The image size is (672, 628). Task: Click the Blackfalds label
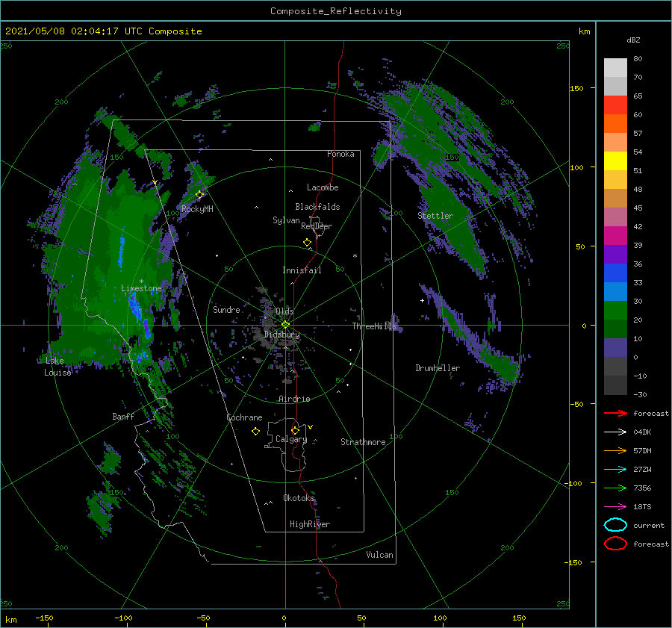click(x=317, y=207)
